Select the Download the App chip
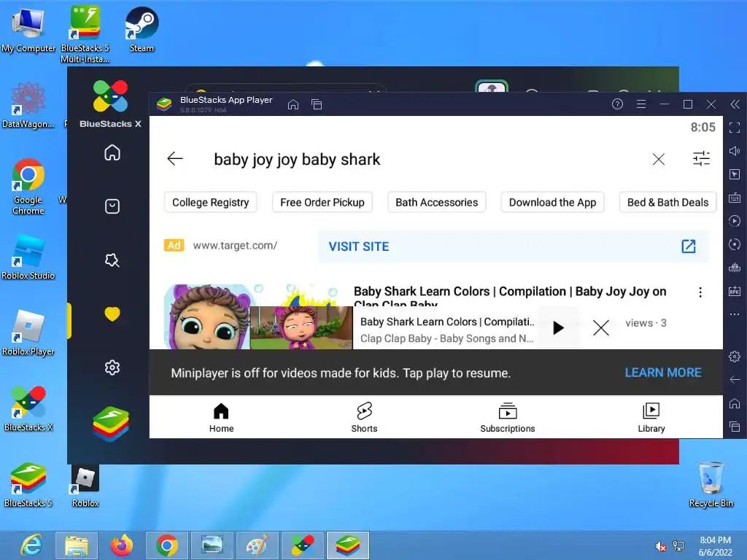 point(552,203)
